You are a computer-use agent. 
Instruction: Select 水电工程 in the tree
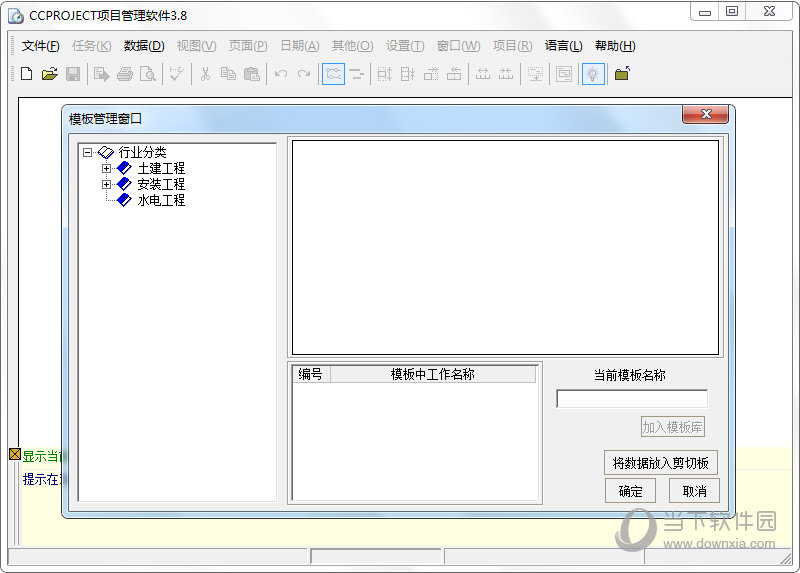click(x=161, y=200)
